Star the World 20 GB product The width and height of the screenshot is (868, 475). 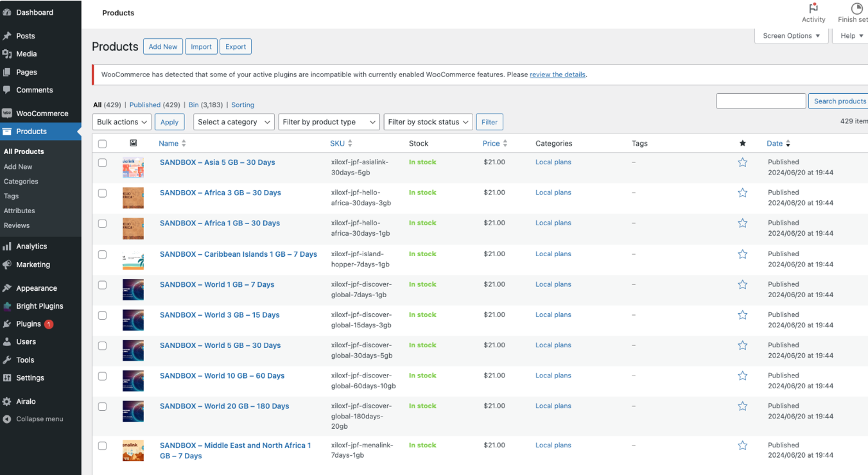pos(743,406)
